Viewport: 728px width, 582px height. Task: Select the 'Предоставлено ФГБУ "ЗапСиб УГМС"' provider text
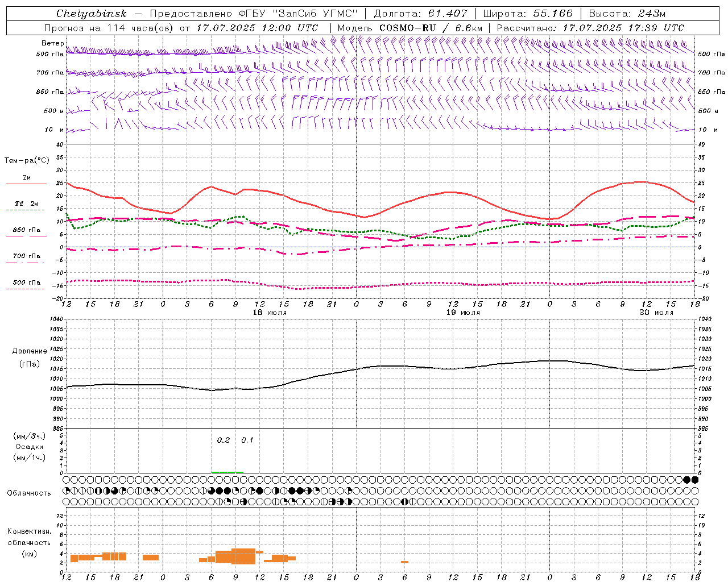pyautogui.click(x=254, y=13)
